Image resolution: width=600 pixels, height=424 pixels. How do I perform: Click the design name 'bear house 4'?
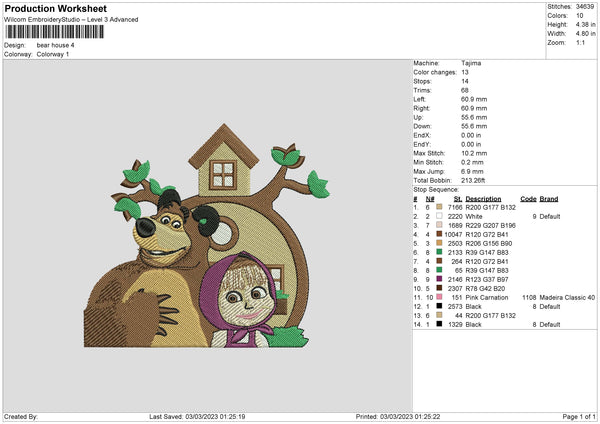(x=55, y=45)
